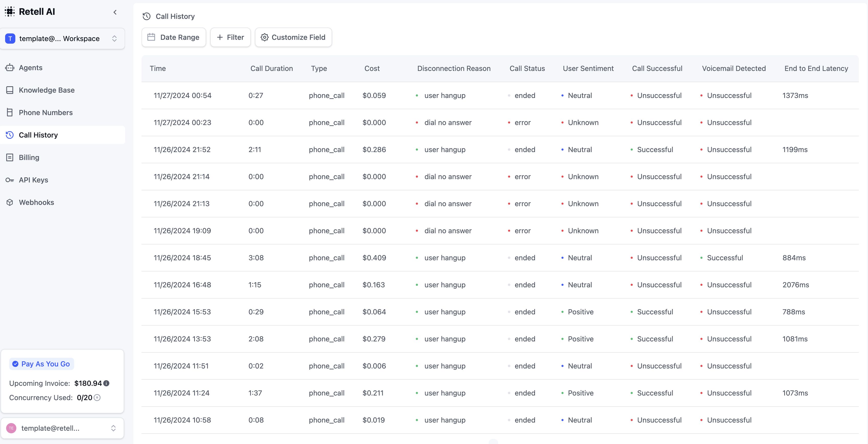Image resolution: width=868 pixels, height=444 pixels.
Task: Click the 884ms latency value
Action: pyautogui.click(x=794, y=258)
